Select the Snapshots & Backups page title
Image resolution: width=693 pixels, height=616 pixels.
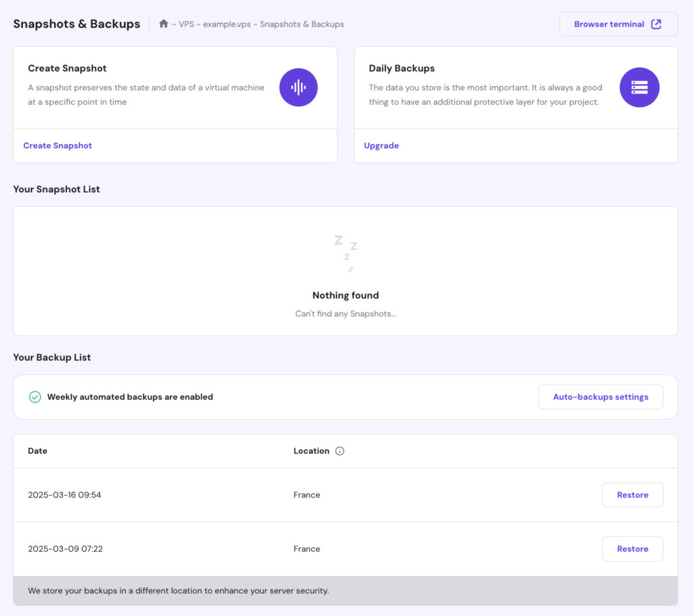click(x=76, y=24)
